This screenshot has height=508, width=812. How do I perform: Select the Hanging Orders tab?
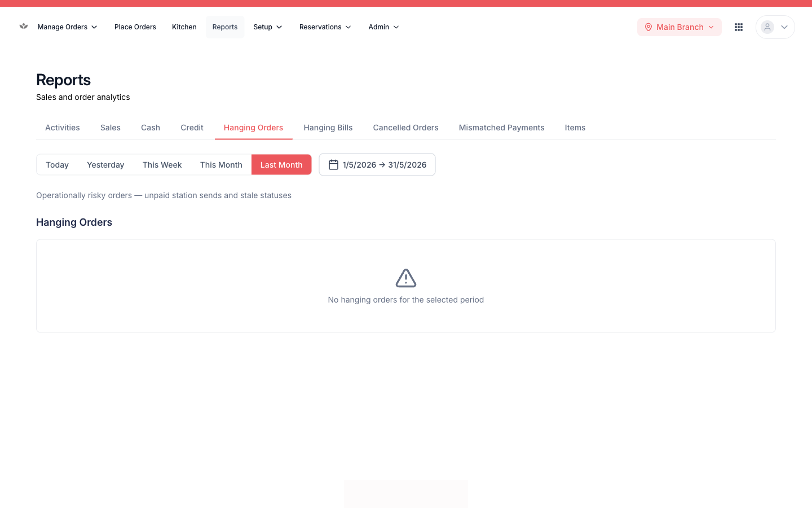click(253, 128)
